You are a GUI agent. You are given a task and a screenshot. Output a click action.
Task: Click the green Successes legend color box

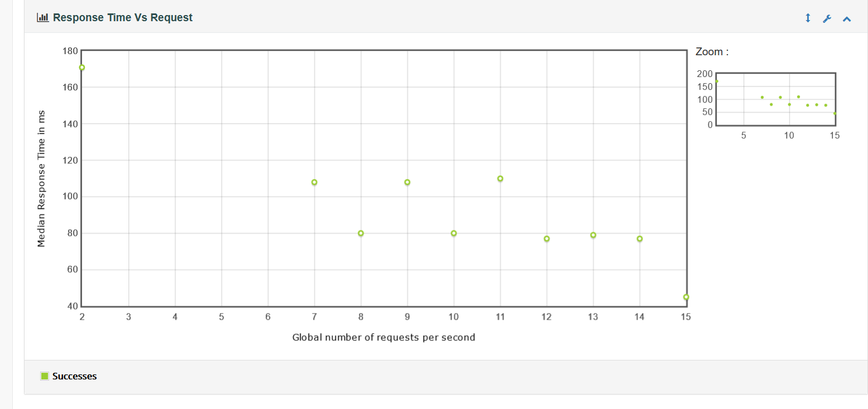[45, 376]
